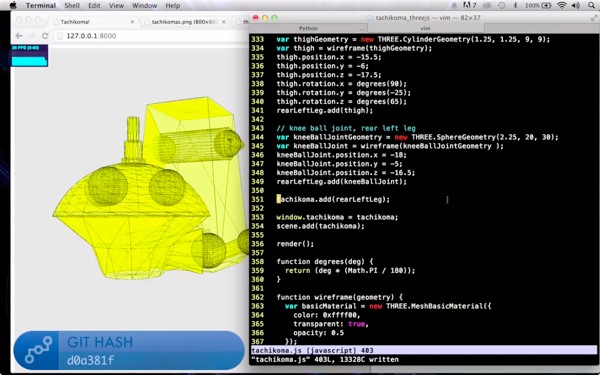Switch to the Python terminal tab
The image size is (600, 375).
click(x=308, y=28)
